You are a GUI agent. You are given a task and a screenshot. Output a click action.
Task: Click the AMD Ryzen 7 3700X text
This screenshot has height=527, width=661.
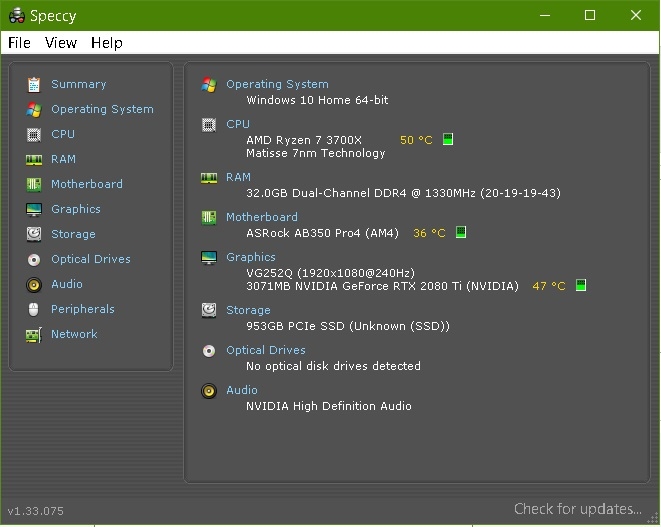(x=304, y=140)
